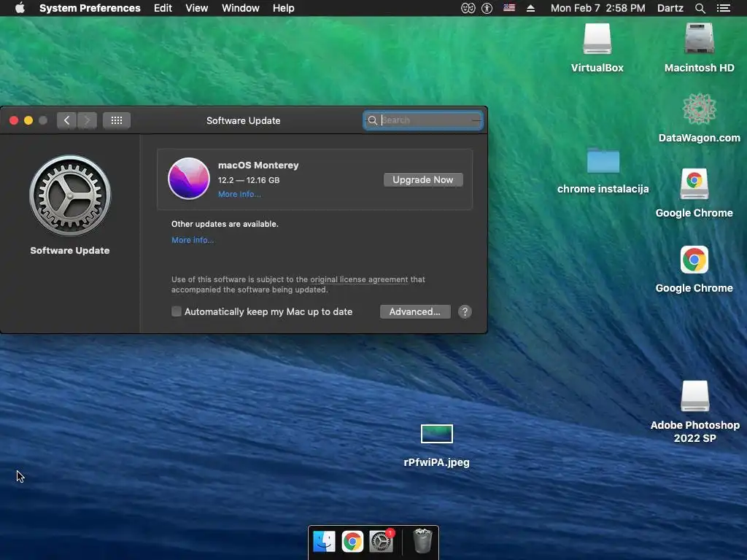Select the DataWagon.com desktop icon
This screenshot has width=747, height=560.
(x=700, y=109)
